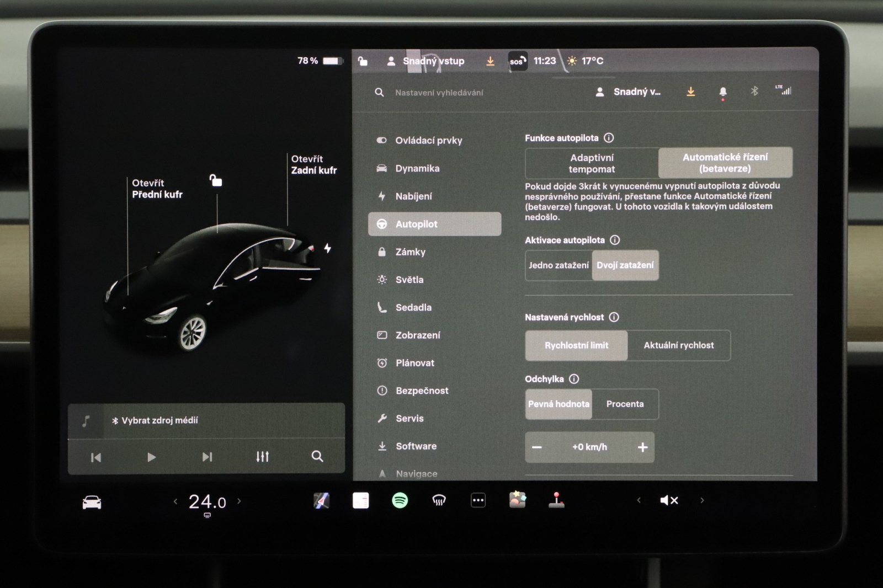Screen dimensions: 883x588
Task: Raise cabin temperature with right chevron
Action: [x=239, y=501]
